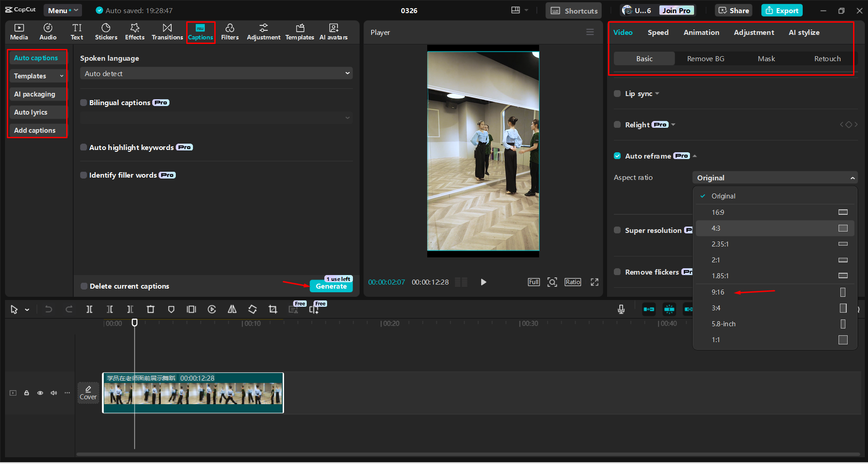Toggle track visibility eye icon
Screen dimensions: 868x464
[x=40, y=393]
